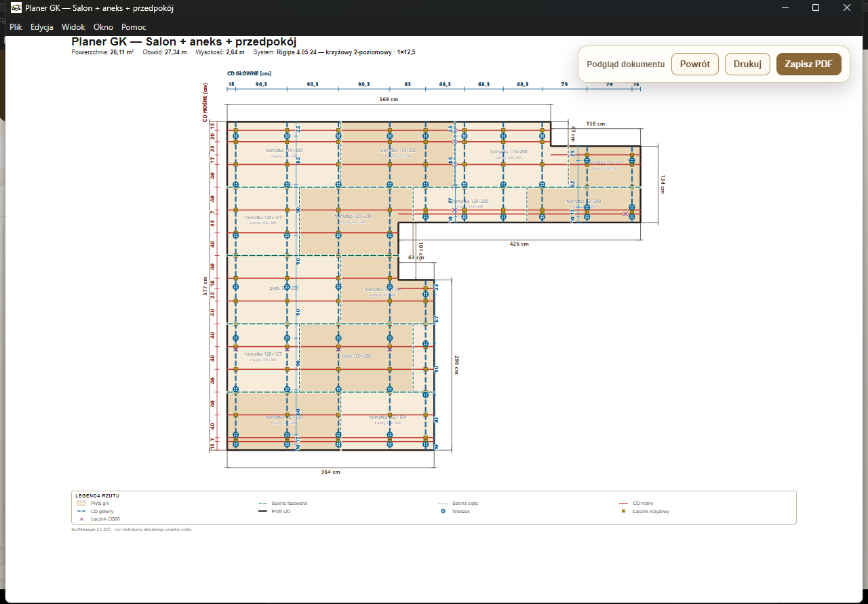Click the "CD GŁÓWNE [cm]" axis label
This screenshot has height=604, width=868.
[249, 73]
